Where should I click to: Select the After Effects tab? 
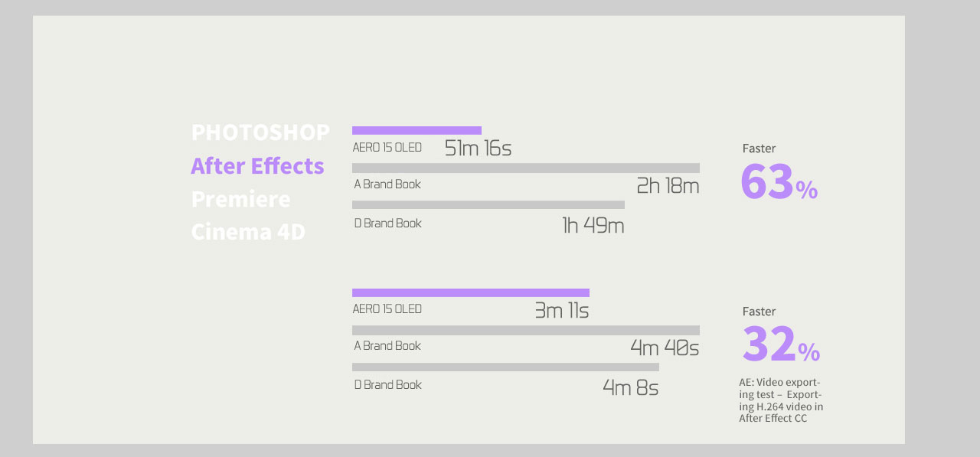click(257, 165)
